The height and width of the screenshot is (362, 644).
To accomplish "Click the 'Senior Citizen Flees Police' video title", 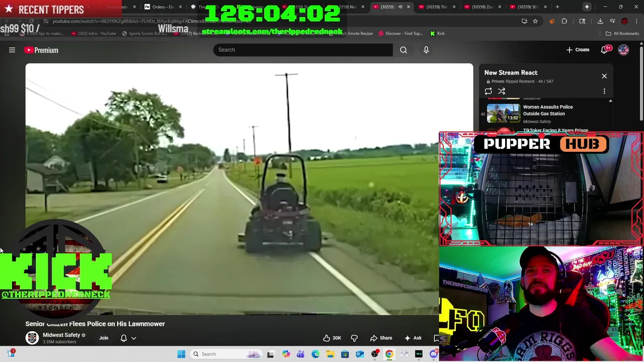I will coord(95,324).
